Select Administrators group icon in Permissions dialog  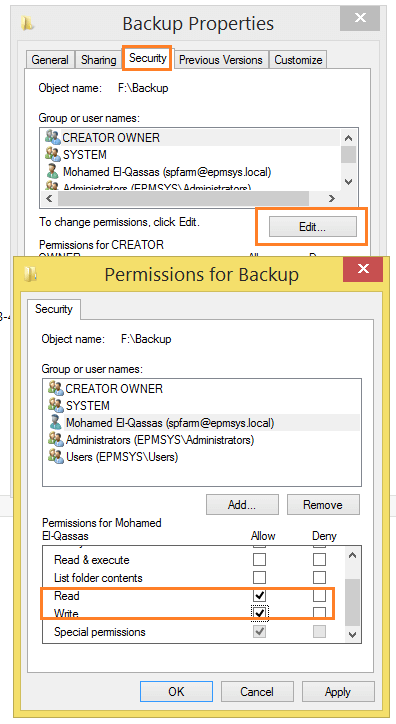coord(55,440)
